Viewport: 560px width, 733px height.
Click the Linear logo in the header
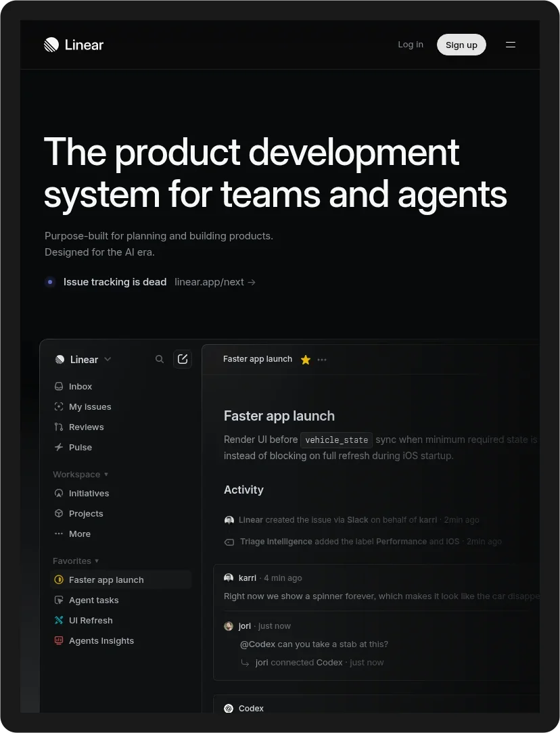coord(74,45)
